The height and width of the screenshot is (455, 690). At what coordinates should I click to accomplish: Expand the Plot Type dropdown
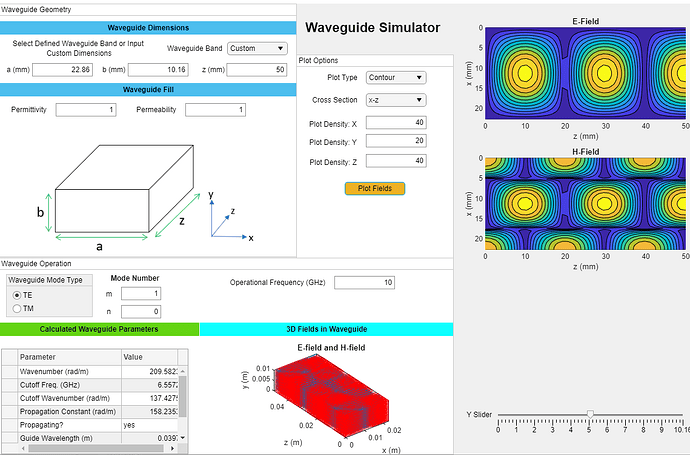tap(396, 77)
